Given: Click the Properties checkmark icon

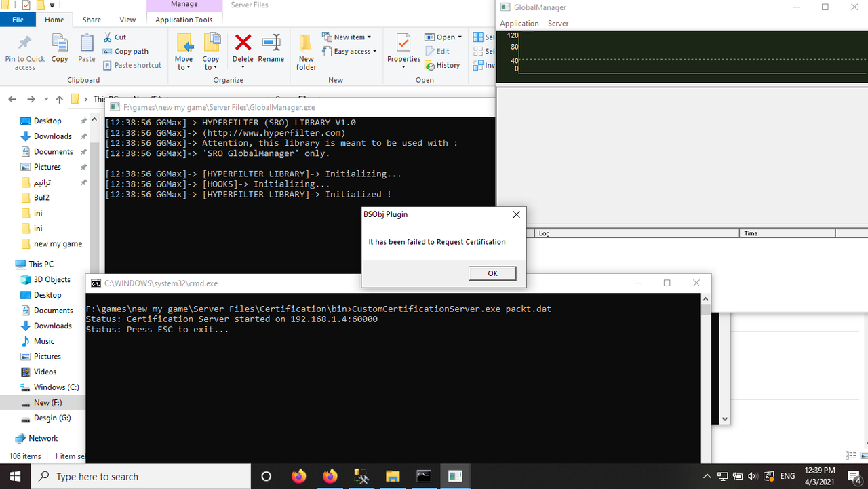Looking at the screenshot, I should tap(403, 43).
